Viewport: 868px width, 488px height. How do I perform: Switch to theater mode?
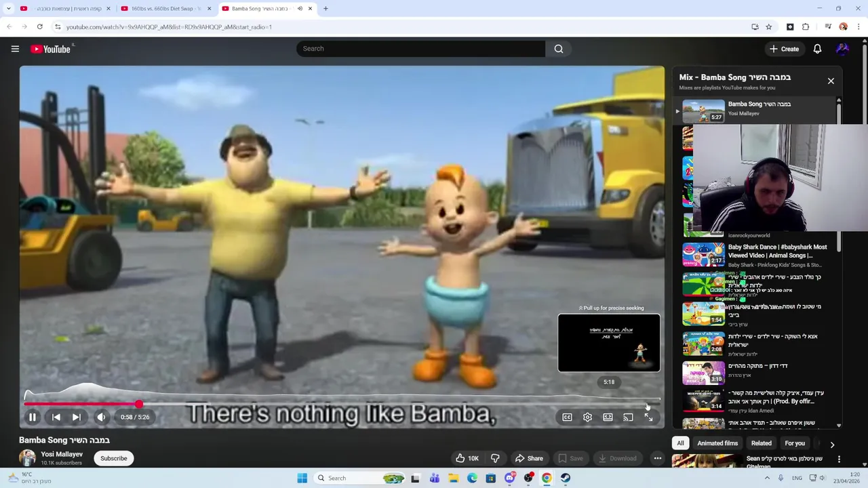pyautogui.click(x=608, y=418)
